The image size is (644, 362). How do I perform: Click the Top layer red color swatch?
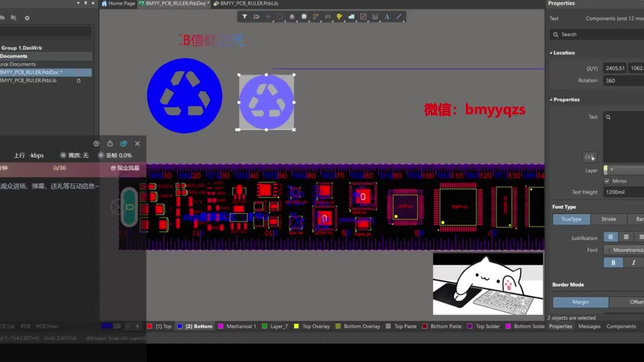149,326
